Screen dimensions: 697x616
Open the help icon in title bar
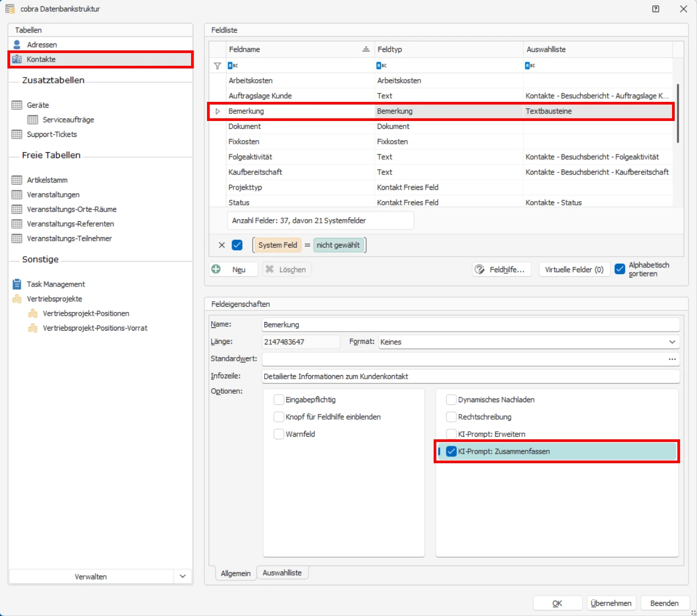point(656,9)
